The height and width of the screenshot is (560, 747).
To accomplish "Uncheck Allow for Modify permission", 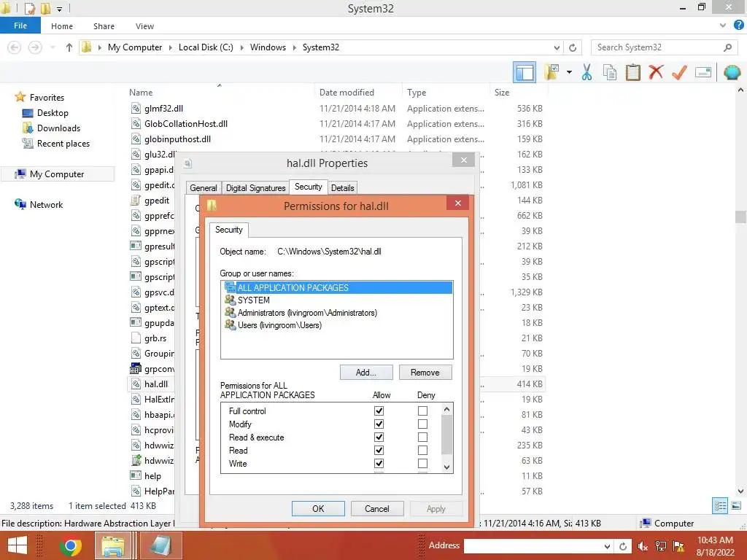I will 379,424.
